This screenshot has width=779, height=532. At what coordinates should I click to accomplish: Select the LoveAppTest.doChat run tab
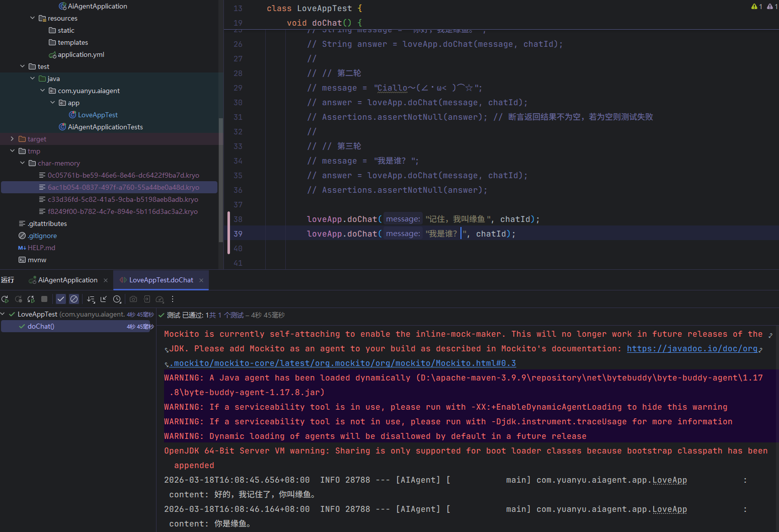[x=161, y=280]
